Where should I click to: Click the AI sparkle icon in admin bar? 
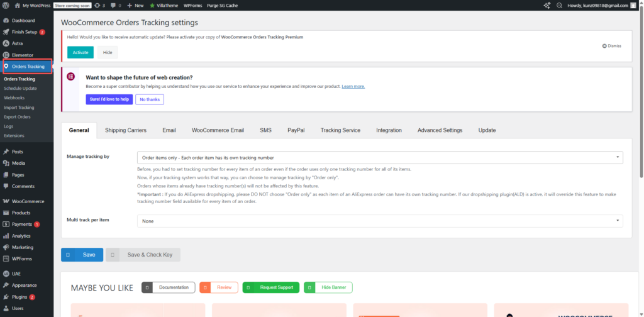547,6
